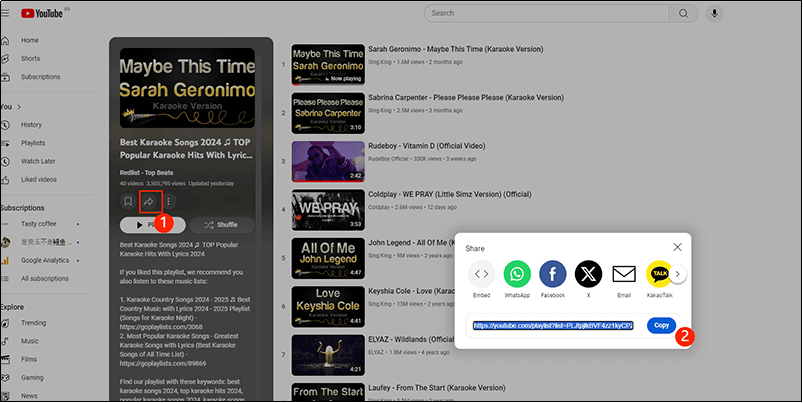Open Rudeboy Vitamin D video thumbnail
803x403 pixels.
328,161
